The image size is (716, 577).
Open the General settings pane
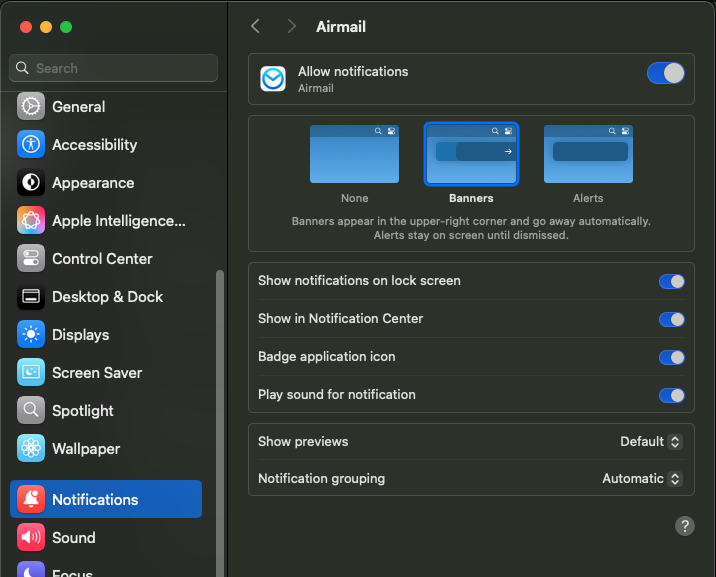click(78, 107)
